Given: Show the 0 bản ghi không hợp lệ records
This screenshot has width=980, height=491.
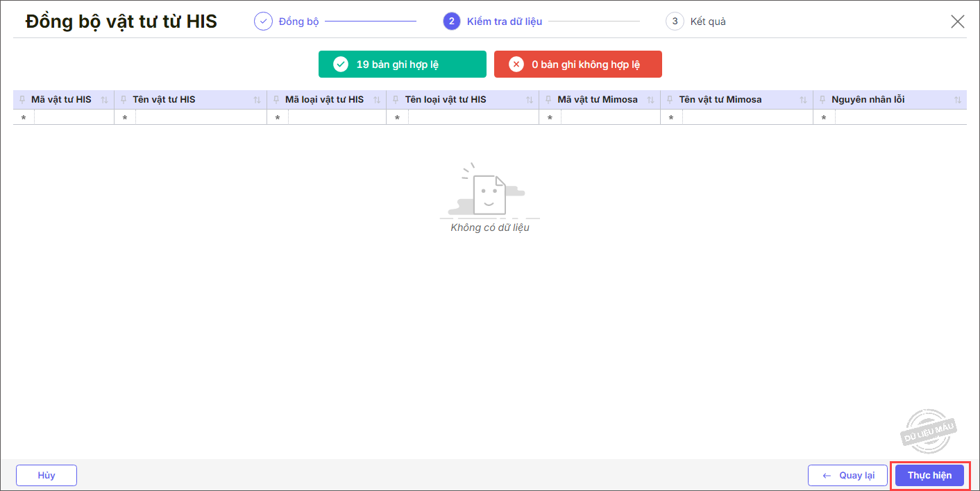Looking at the screenshot, I should coord(578,64).
